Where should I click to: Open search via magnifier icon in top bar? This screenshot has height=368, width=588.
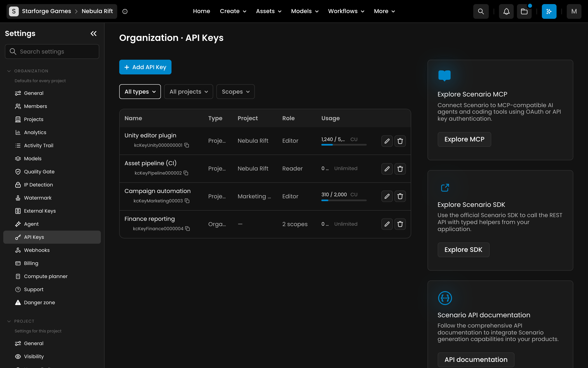coord(481,11)
